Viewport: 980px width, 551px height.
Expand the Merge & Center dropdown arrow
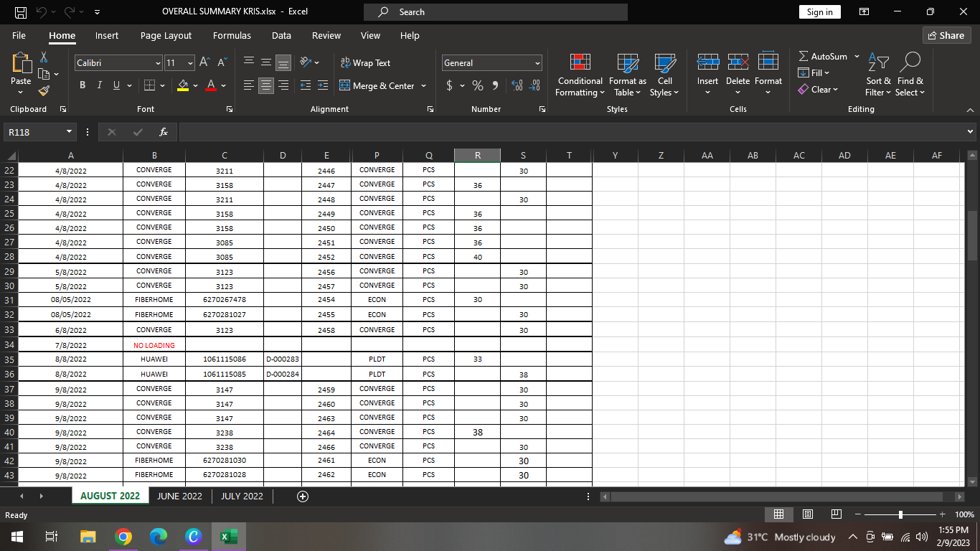coord(423,86)
